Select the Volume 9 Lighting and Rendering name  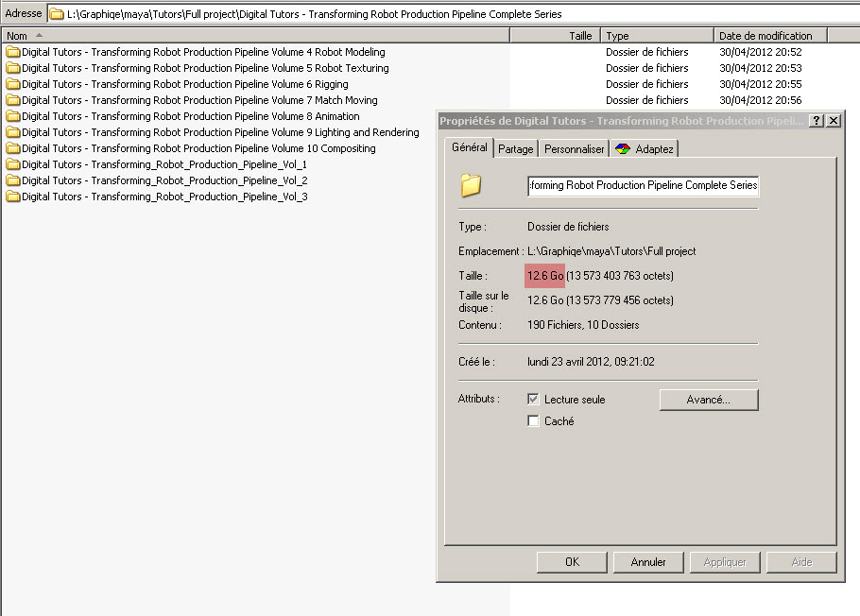pyautogui.click(x=220, y=132)
